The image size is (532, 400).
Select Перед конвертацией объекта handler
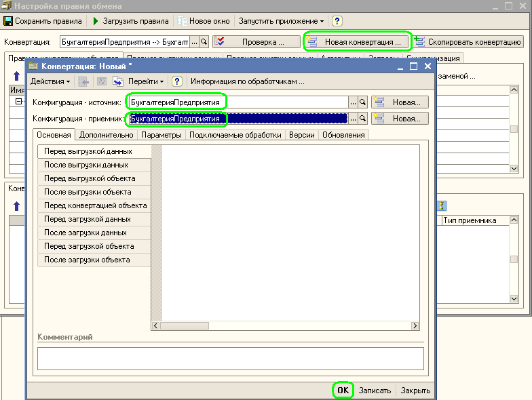[94, 206]
